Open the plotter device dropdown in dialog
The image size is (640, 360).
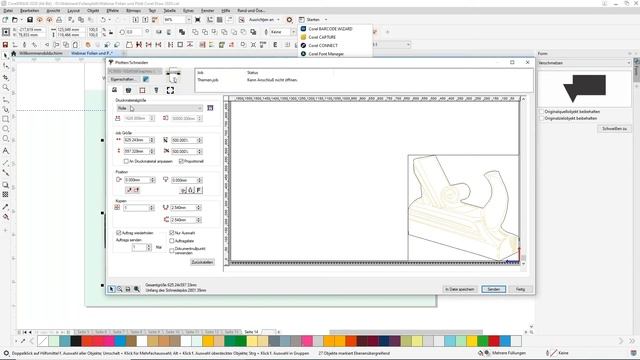135,71
